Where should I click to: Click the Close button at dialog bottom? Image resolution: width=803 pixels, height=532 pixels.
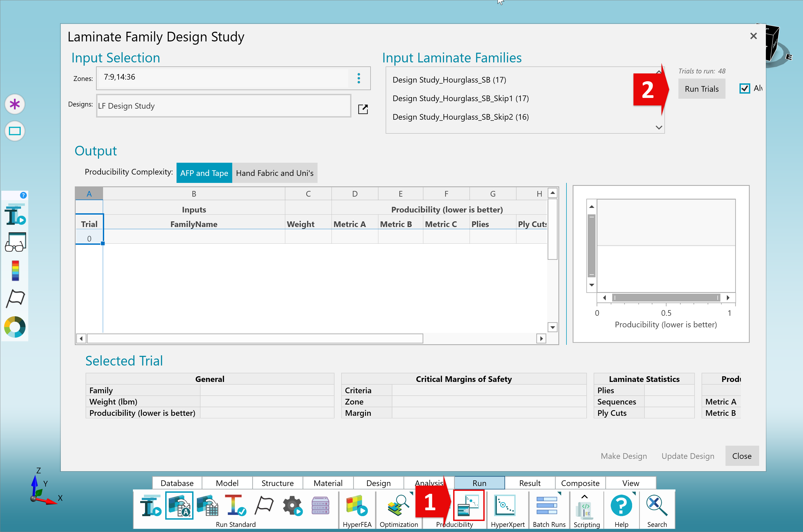tap(742, 456)
